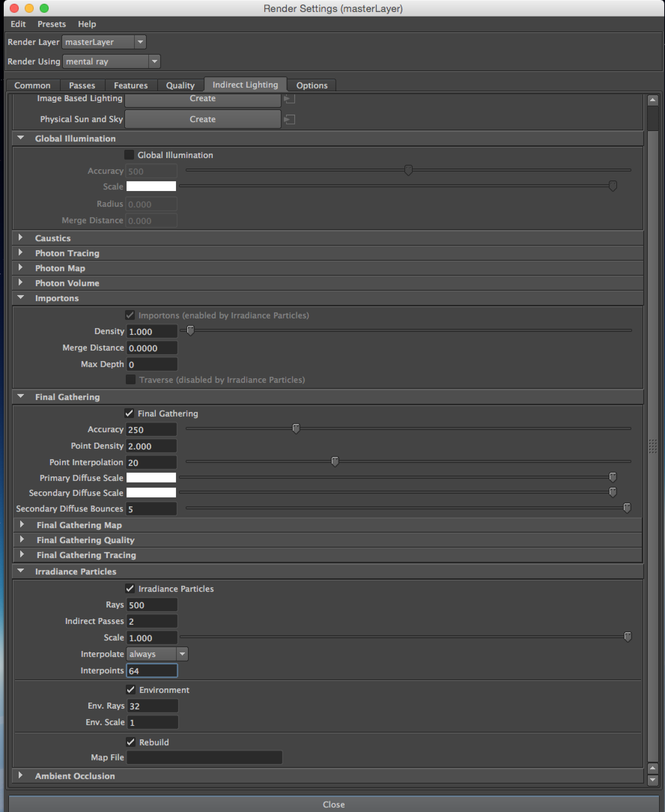Image resolution: width=665 pixels, height=812 pixels.
Task: Switch to the Passes tab
Action: [x=82, y=85]
